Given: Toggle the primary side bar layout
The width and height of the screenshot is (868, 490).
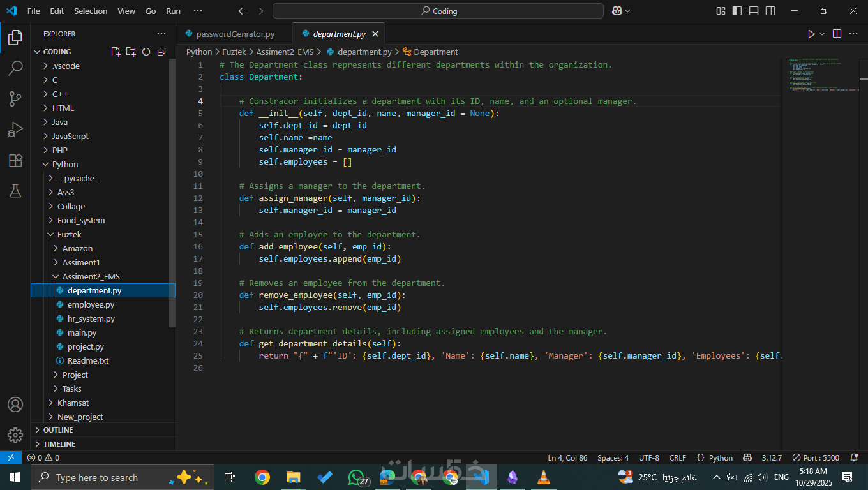Looking at the screenshot, I should [737, 11].
